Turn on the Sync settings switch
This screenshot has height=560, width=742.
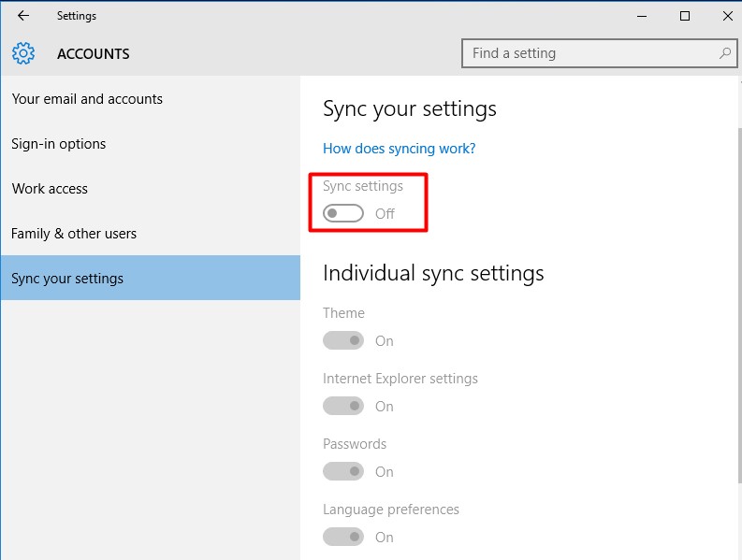(343, 213)
